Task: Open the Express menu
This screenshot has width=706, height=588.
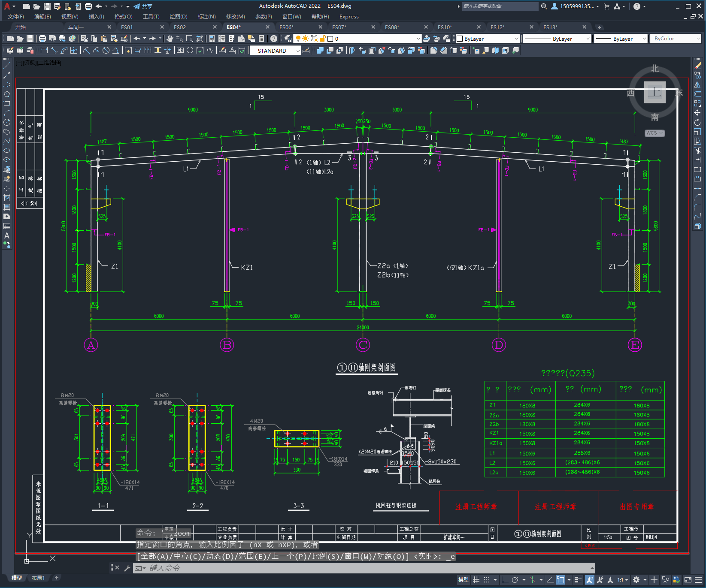Action: click(x=349, y=17)
